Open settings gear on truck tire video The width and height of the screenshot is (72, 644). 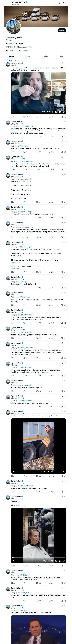click(x=56, y=471)
